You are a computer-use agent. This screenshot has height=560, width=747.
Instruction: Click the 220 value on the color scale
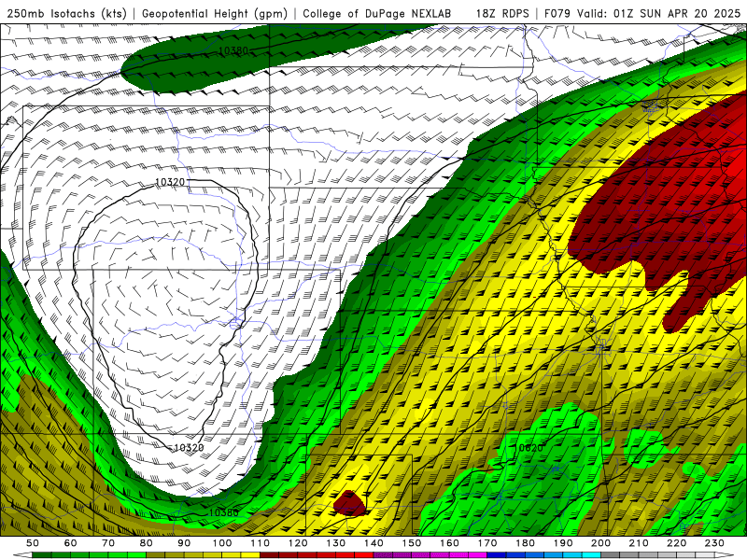click(x=676, y=543)
